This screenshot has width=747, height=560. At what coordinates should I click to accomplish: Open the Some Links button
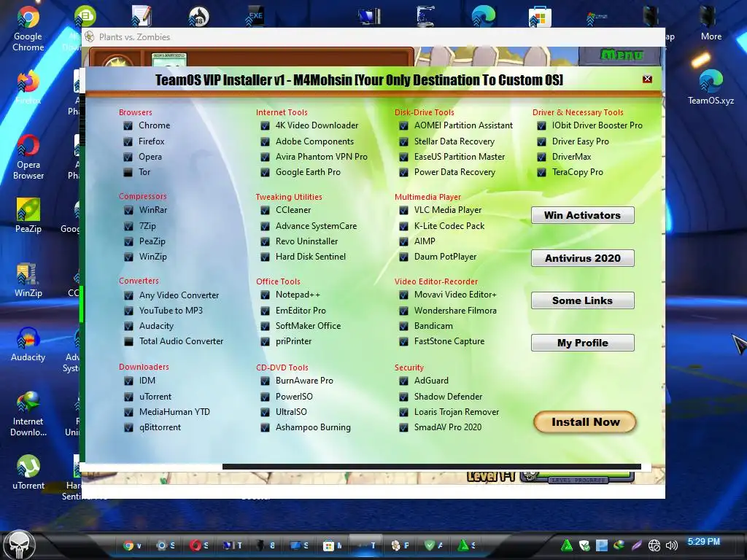pyautogui.click(x=583, y=300)
